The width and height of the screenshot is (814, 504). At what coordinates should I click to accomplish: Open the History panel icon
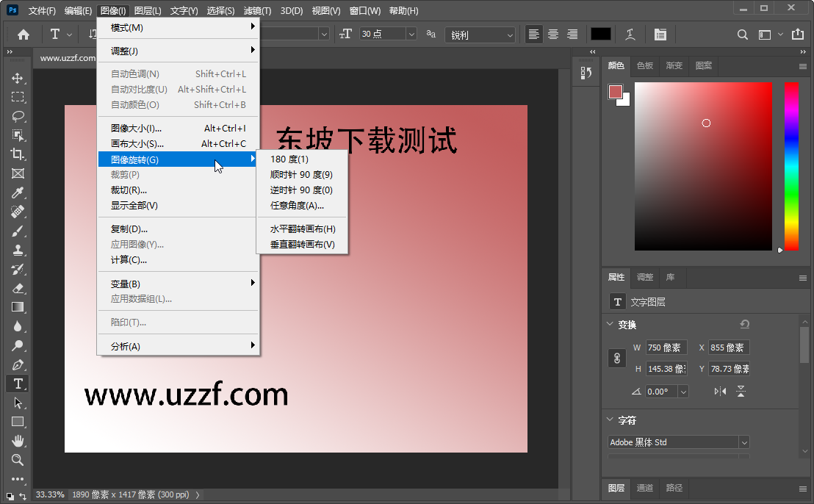pyautogui.click(x=586, y=73)
